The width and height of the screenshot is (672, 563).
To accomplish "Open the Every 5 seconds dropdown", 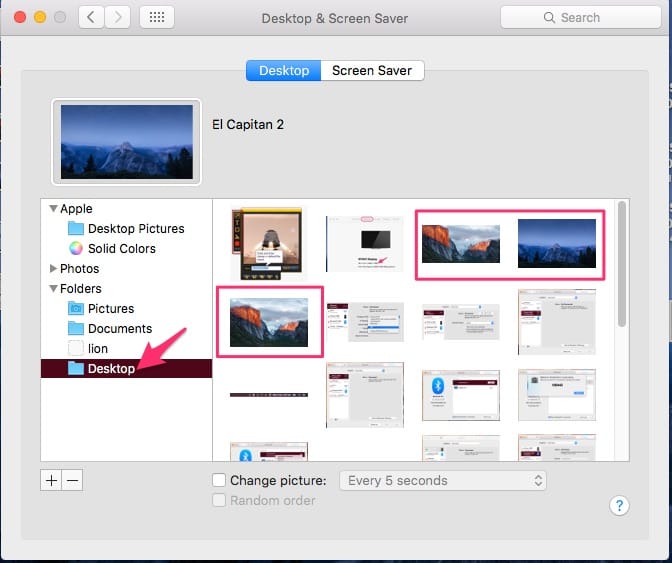I will (x=443, y=481).
